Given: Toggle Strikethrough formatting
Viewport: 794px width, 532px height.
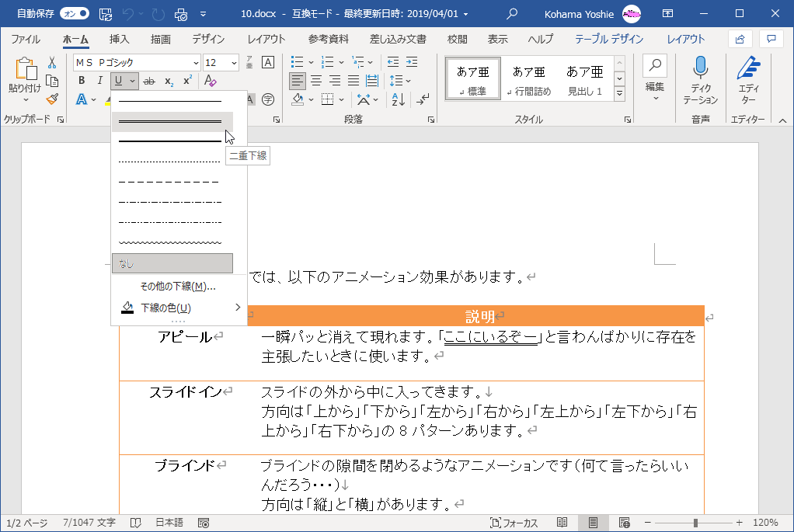Looking at the screenshot, I should coord(149,81).
